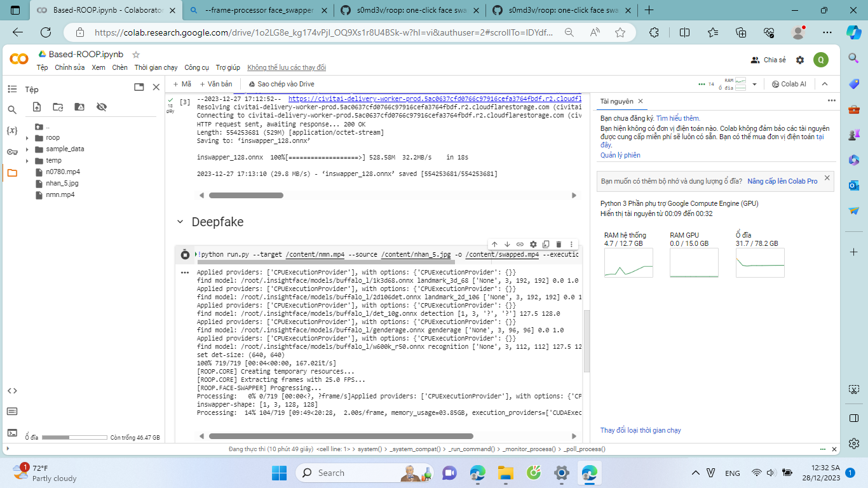Delete the current cell with trash icon
868x488 pixels.
point(559,244)
